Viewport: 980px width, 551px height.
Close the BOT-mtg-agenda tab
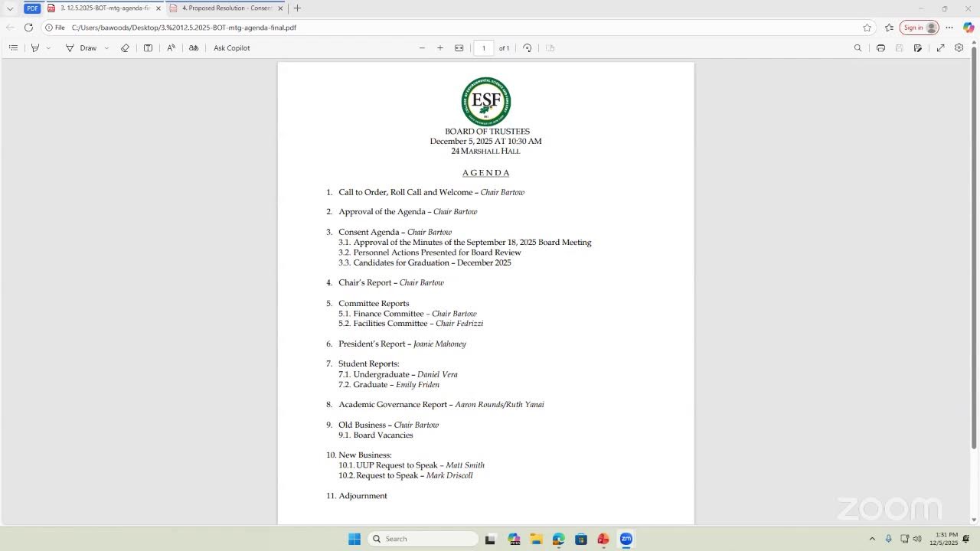click(158, 8)
